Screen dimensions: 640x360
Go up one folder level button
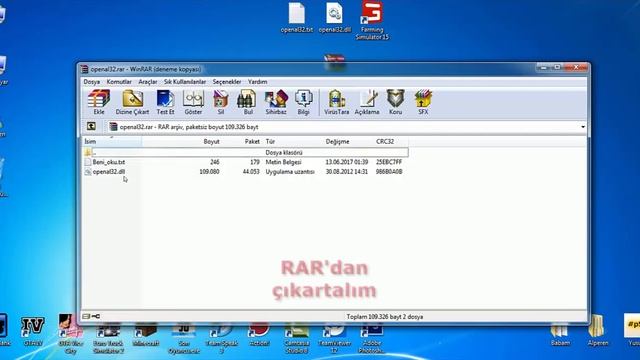tap(91, 127)
